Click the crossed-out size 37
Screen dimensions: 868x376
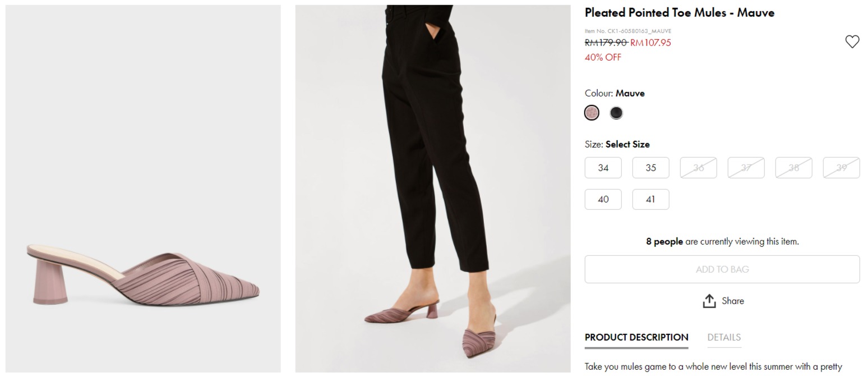coord(746,168)
